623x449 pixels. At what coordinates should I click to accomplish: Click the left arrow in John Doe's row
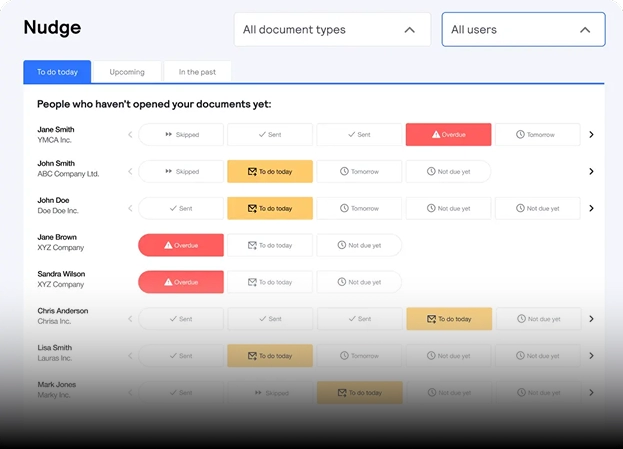tap(129, 209)
